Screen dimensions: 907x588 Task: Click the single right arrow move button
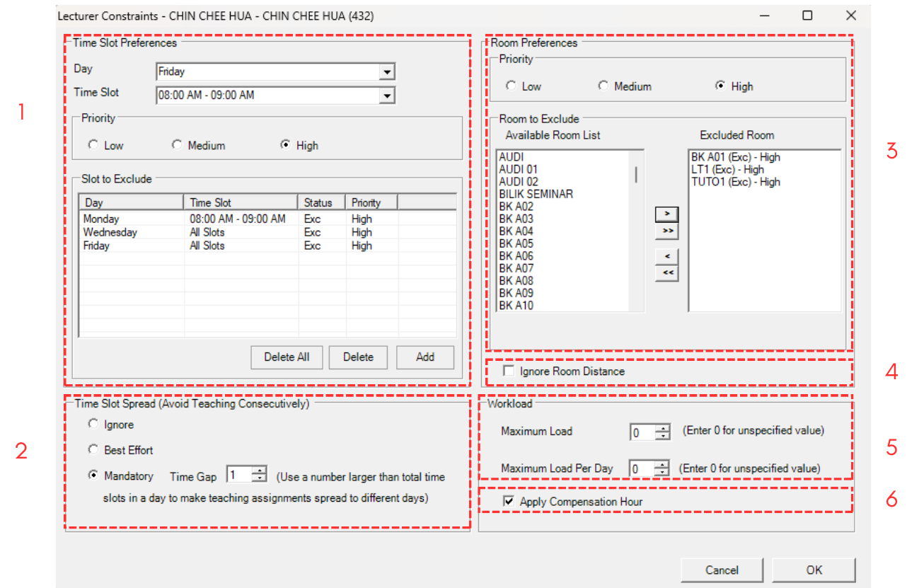coord(666,213)
